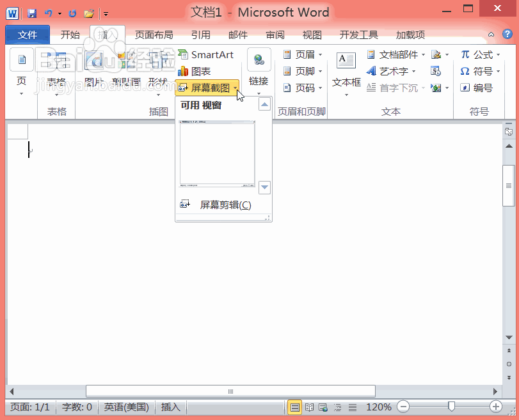Image resolution: width=519 pixels, height=420 pixels.
Task: Switch to the 邮件 tab
Action: [238, 35]
